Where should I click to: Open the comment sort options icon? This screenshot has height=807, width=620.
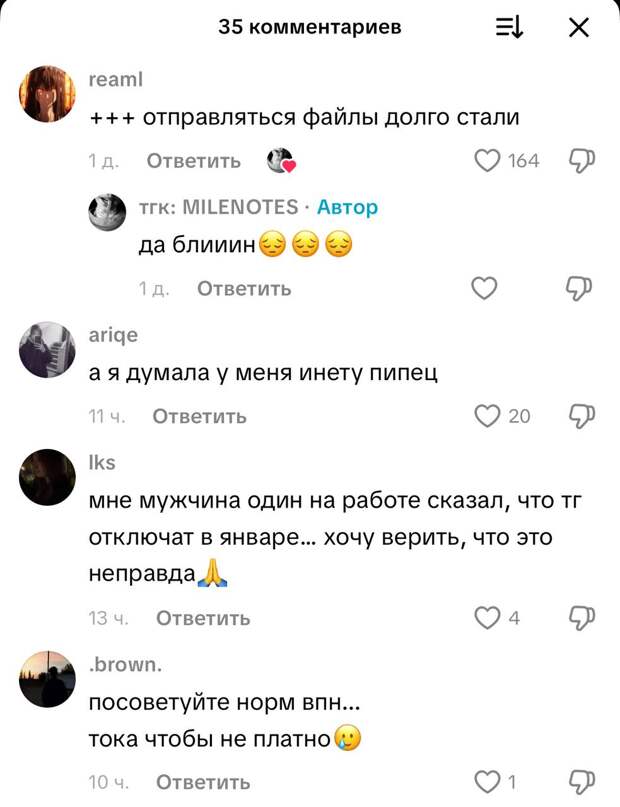509,27
